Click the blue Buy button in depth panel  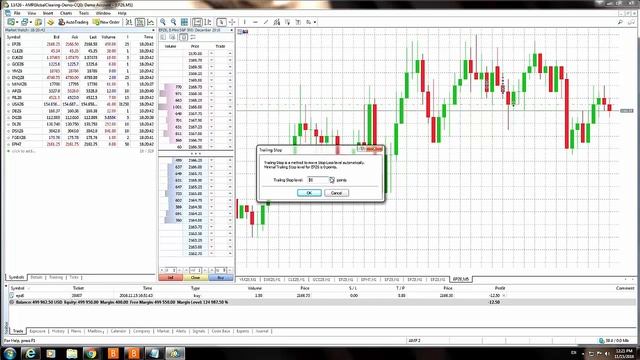point(220,278)
